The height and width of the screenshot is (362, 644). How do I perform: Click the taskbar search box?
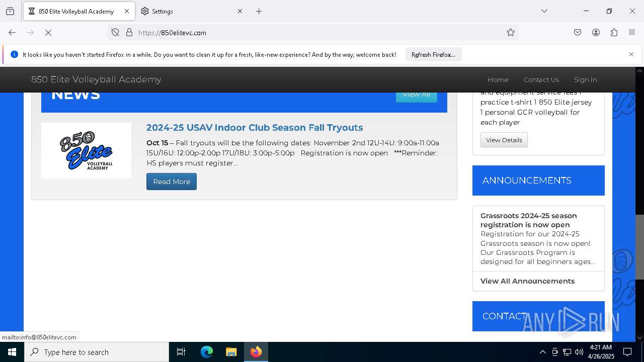pos(97,352)
